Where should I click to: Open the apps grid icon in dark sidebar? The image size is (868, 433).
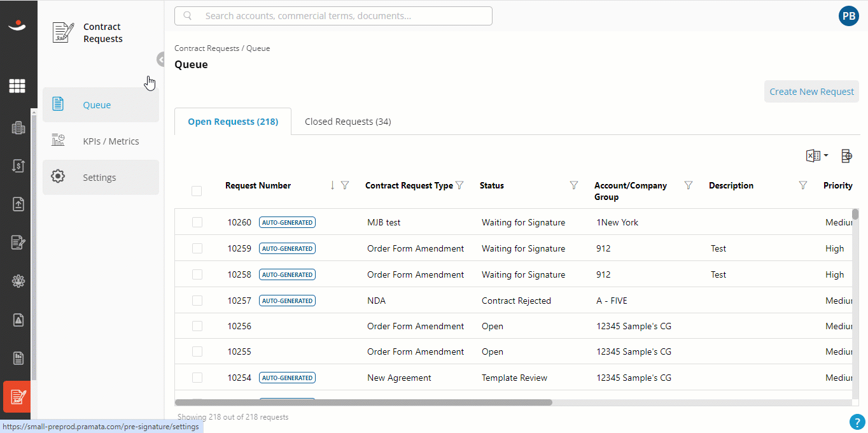pos(17,86)
